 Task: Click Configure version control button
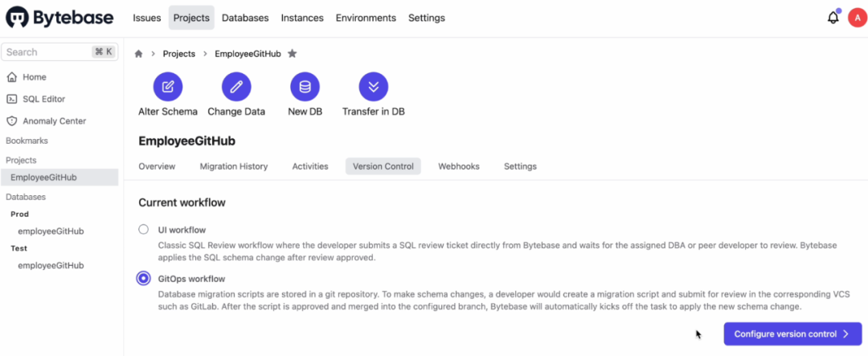click(792, 333)
